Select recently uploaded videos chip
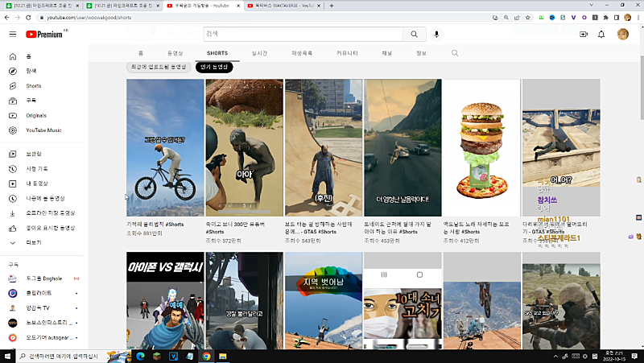644x363 pixels. pos(159,67)
